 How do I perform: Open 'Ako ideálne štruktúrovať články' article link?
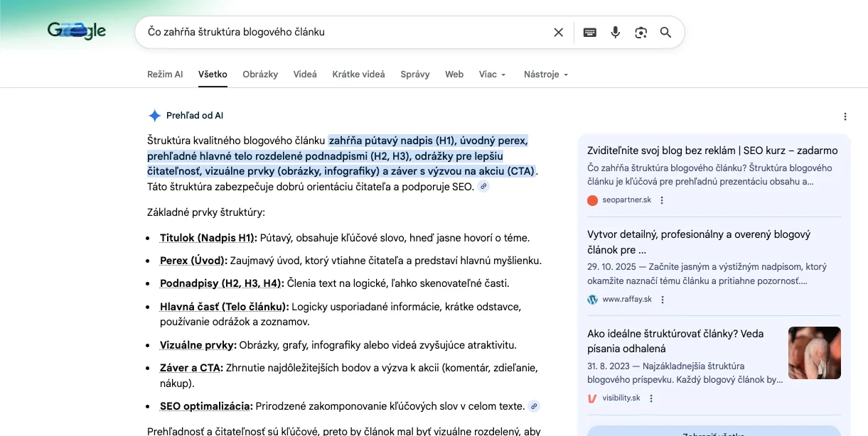[x=675, y=341]
